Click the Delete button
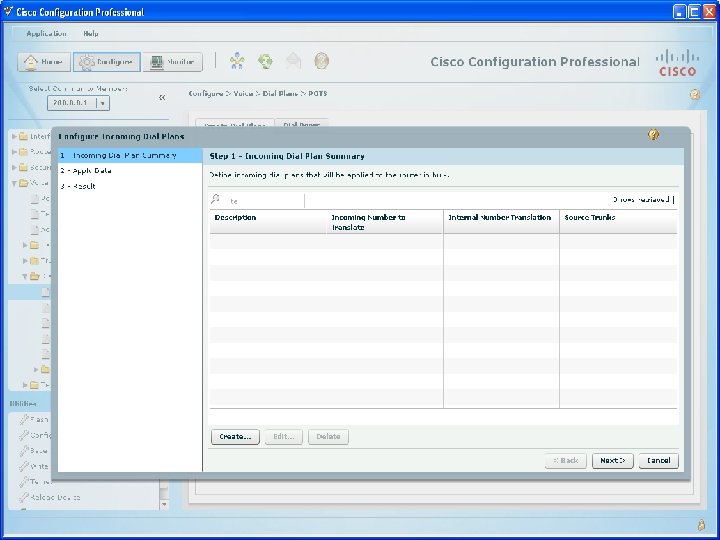720x540 pixels. pyautogui.click(x=328, y=437)
